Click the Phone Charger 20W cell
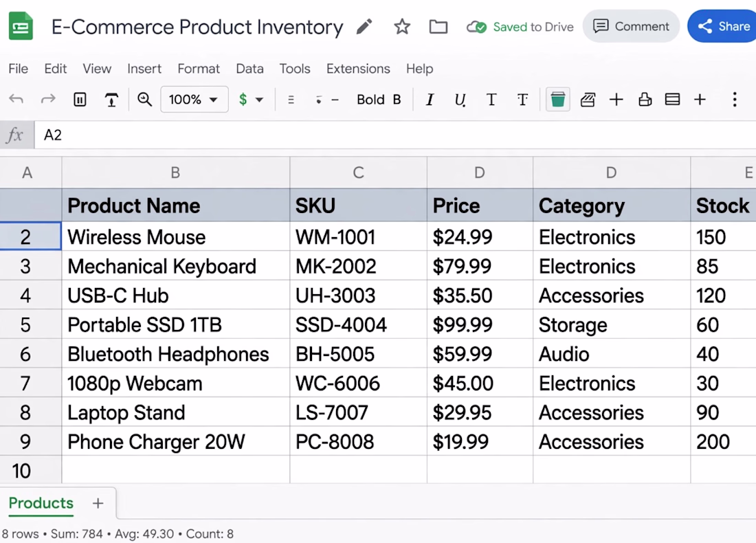Screen dimensions: 756x543 point(176,442)
